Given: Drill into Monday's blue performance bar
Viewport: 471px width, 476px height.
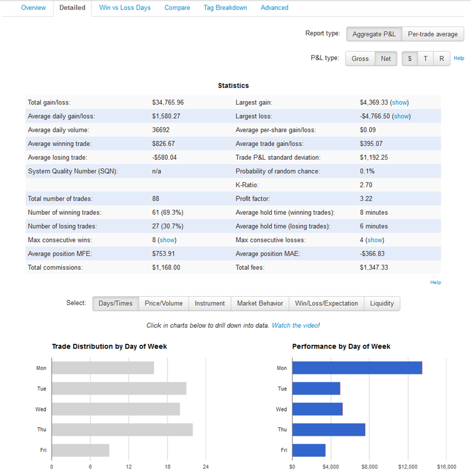Looking at the screenshot, I should click(357, 368).
